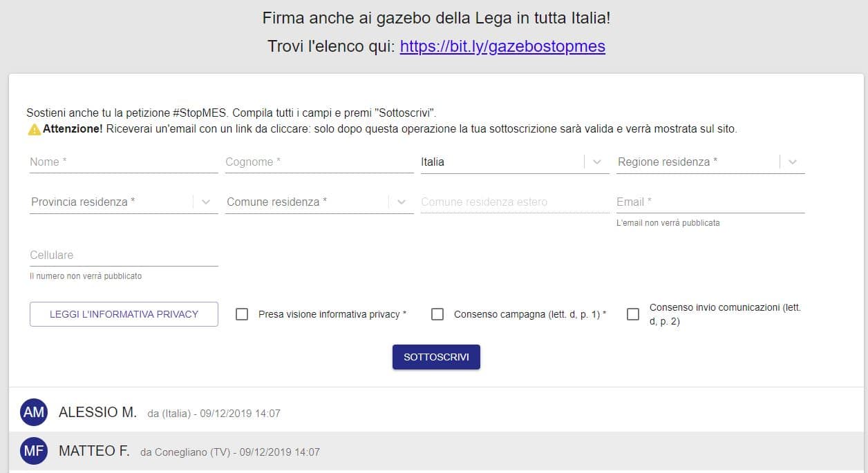
Task: Open the Provincia residenza dropdown
Action: pos(206,202)
